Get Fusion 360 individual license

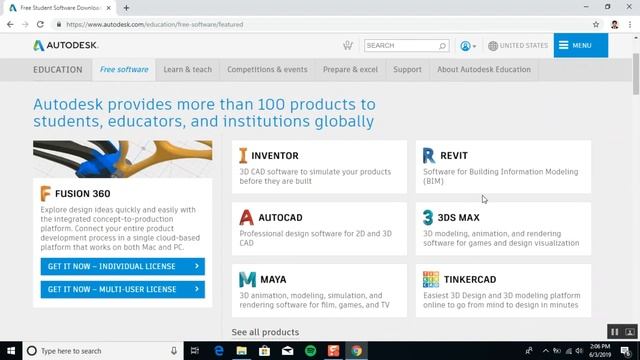(122, 266)
